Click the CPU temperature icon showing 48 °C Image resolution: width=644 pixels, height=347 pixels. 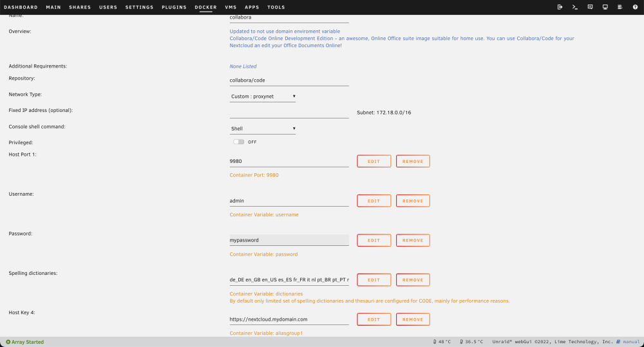tap(435, 342)
